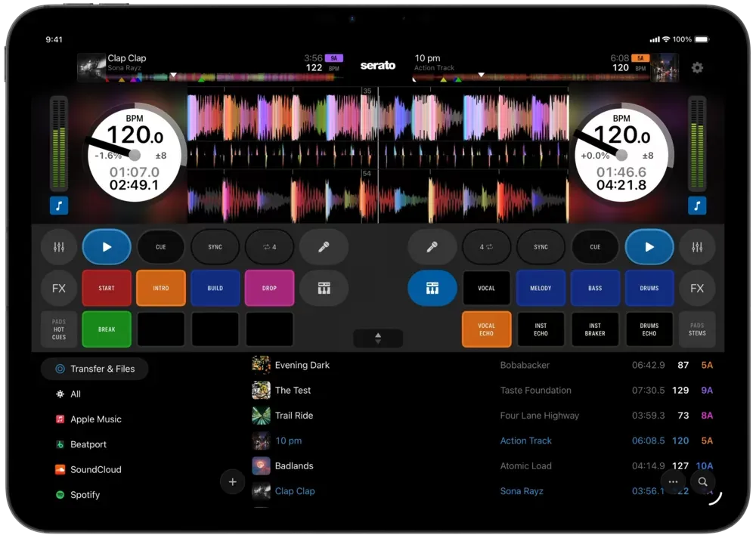Open the SoundCloud source

click(88, 469)
